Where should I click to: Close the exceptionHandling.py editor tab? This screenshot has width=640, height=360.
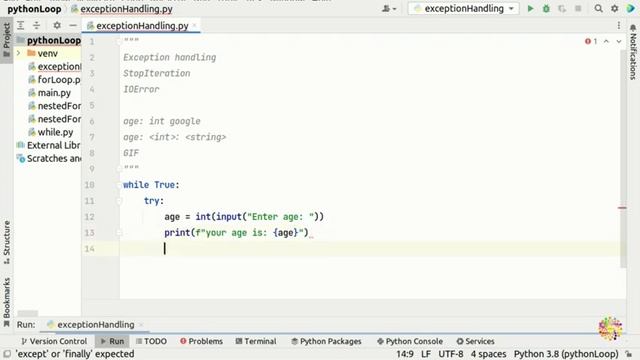tap(195, 26)
